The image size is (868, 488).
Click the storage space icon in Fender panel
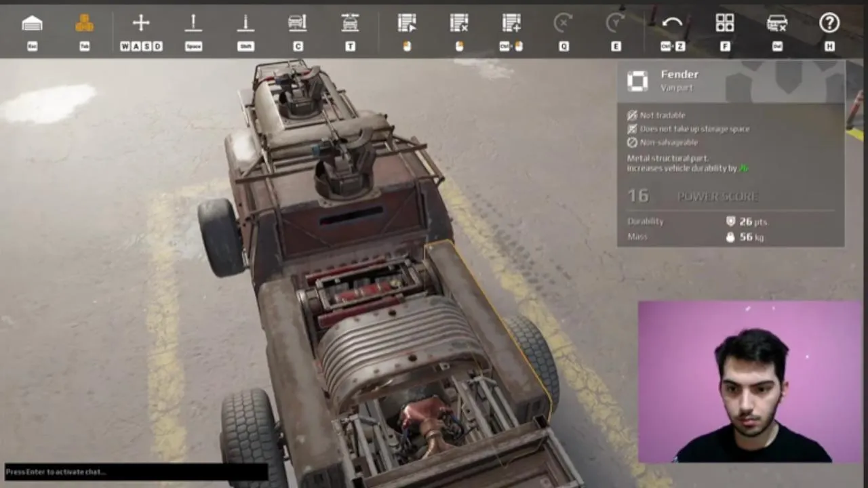click(632, 129)
